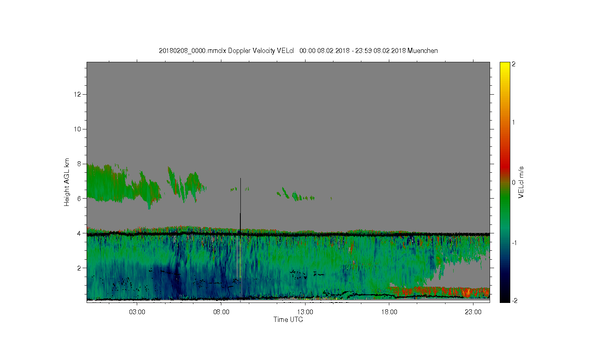This screenshot has height=364, width=607.
Task: Click the '13:00' time tick label
Action: click(x=305, y=312)
